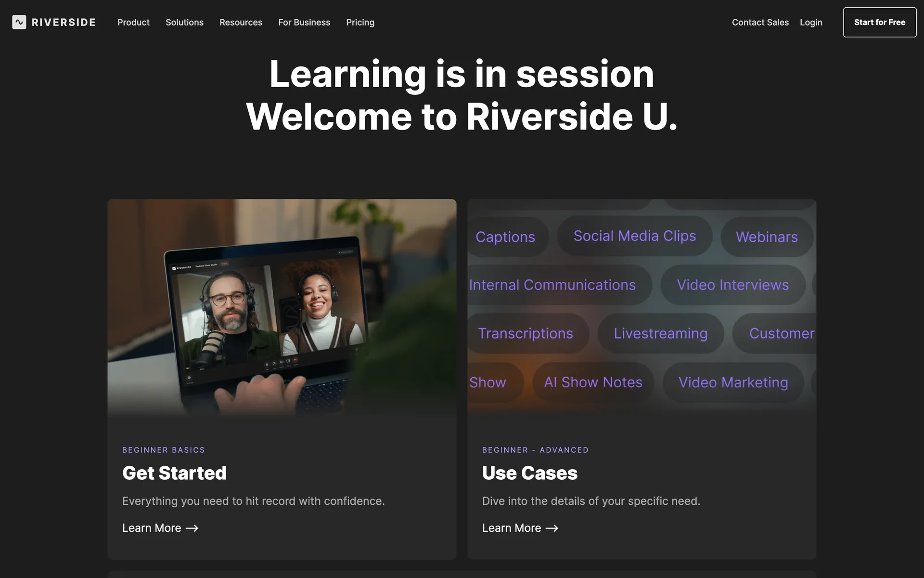Click the arrow beside Use Cases Learn More
Screen dimensions: 924x578
pyautogui.click(x=552, y=528)
